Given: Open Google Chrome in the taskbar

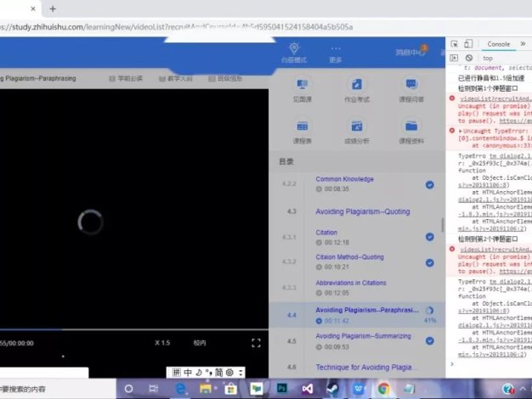Looking at the screenshot, I should coord(385,389).
